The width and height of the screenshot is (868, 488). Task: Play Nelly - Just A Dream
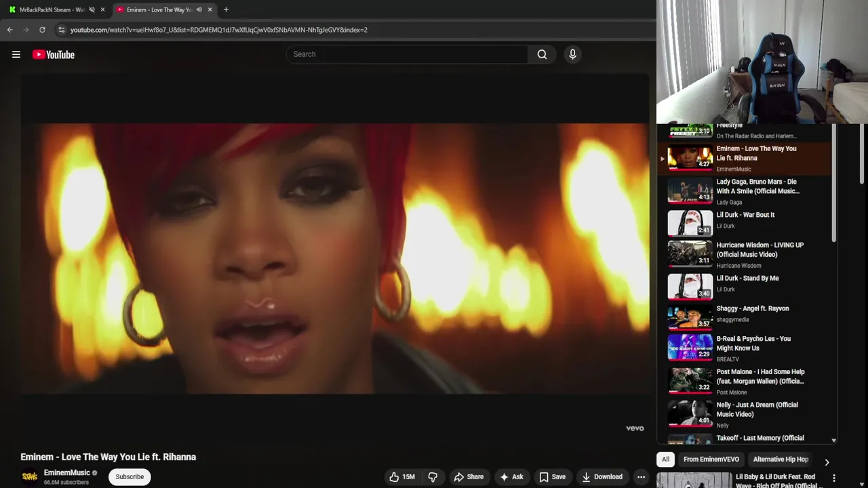(x=744, y=414)
